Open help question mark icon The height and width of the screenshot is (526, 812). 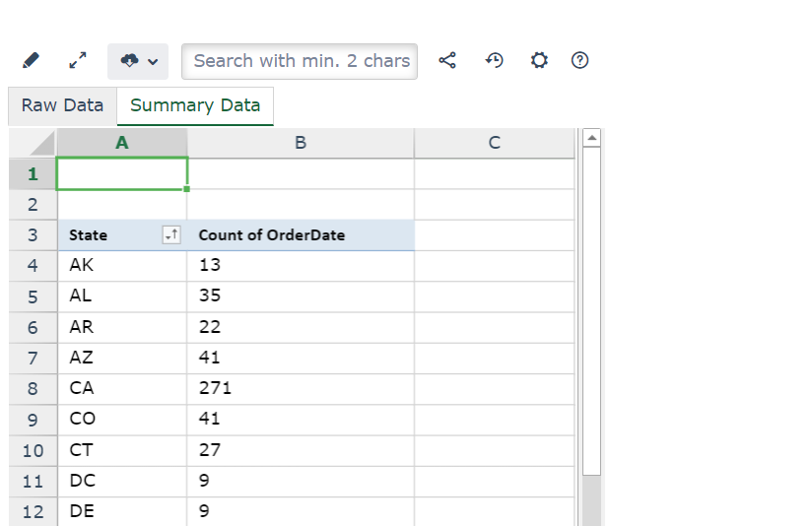coord(580,60)
